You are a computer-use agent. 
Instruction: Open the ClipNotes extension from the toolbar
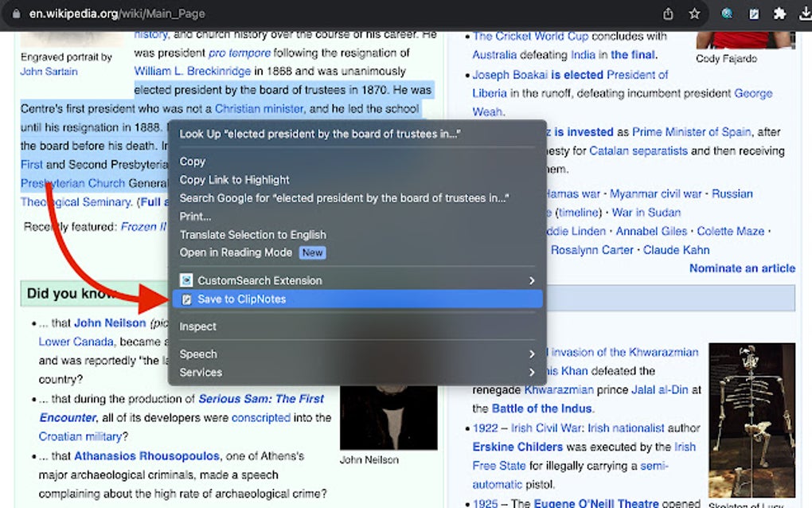753,14
